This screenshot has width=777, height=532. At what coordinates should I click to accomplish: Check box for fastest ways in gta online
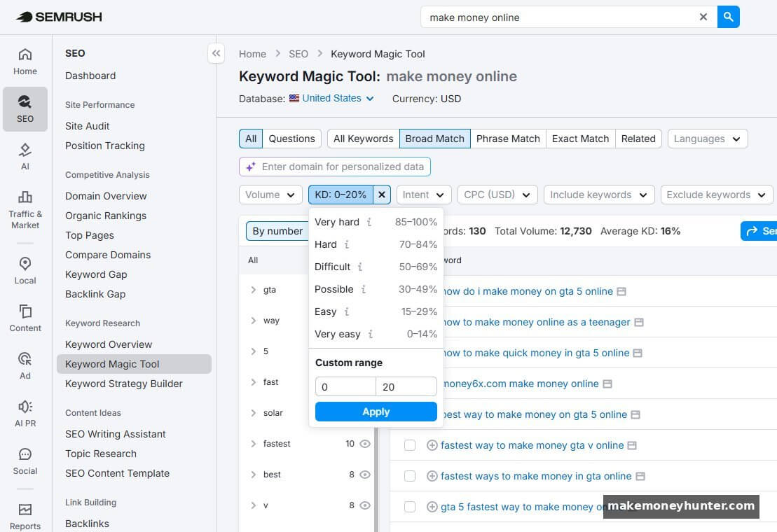click(x=410, y=475)
